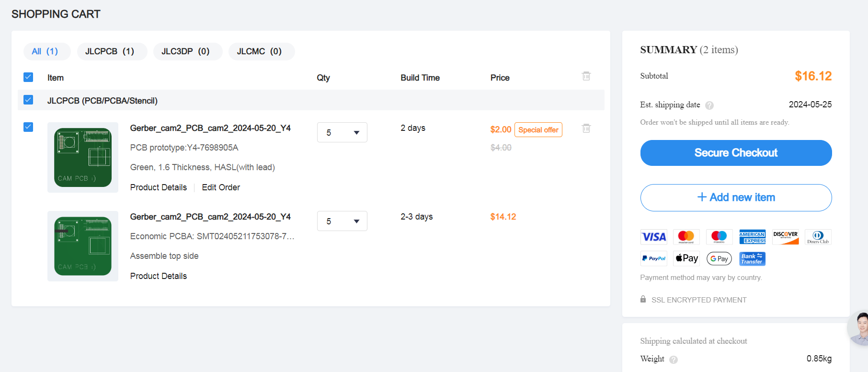The image size is (868, 372).
Task: Select the Apple Pay icon
Action: (x=686, y=258)
